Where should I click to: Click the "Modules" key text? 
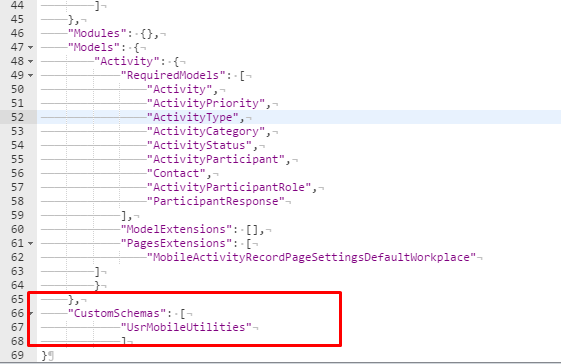(x=97, y=33)
